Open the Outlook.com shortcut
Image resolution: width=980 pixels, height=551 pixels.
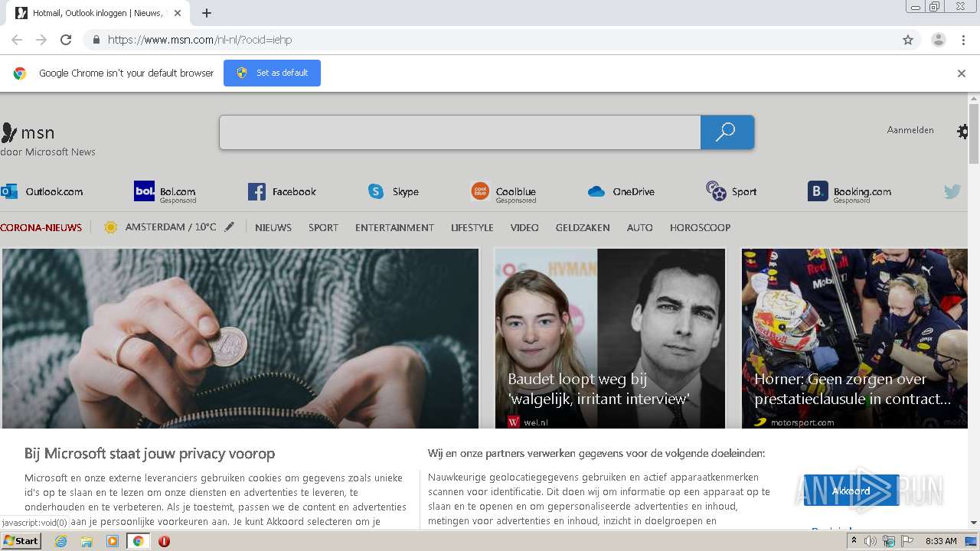[42, 191]
